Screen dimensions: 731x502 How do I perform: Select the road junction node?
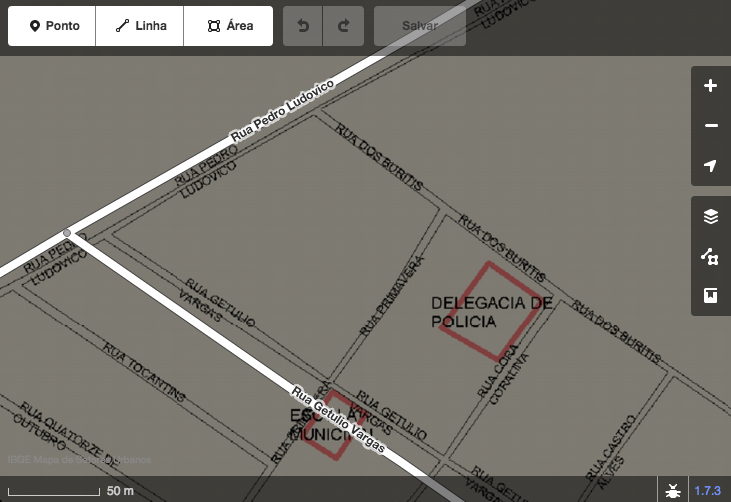tap(67, 233)
